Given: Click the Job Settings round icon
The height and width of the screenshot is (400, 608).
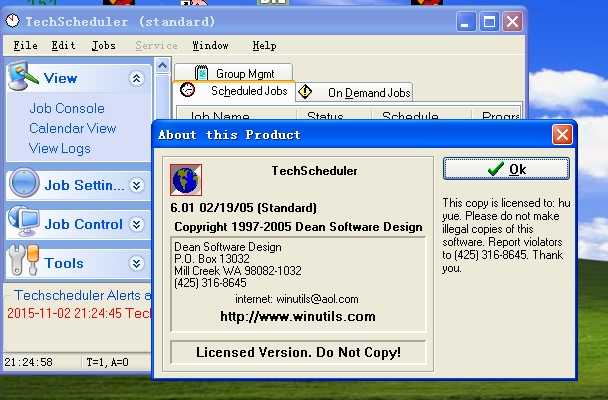Looking at the screenshot, I should [x=24, y=183].
